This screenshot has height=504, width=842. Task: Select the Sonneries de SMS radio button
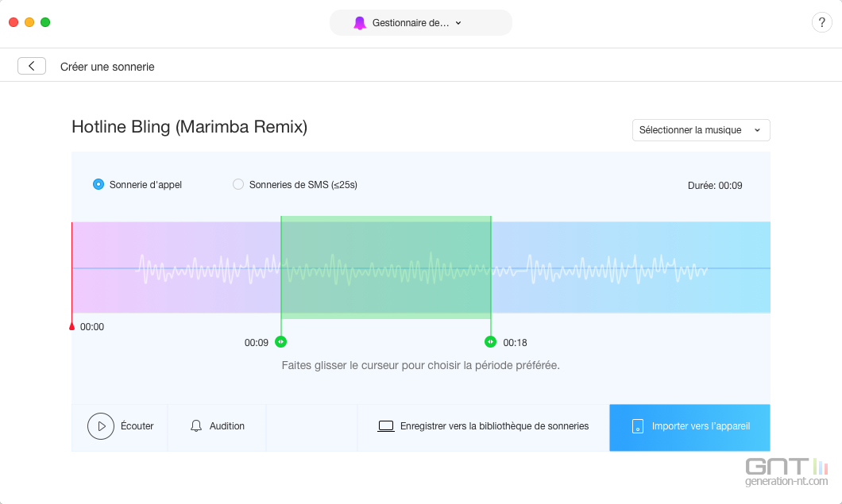click(238, 184)
